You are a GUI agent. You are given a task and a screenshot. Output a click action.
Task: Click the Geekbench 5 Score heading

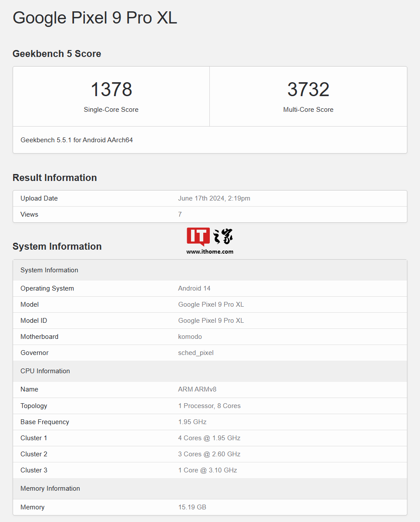[x=57, y=54]
